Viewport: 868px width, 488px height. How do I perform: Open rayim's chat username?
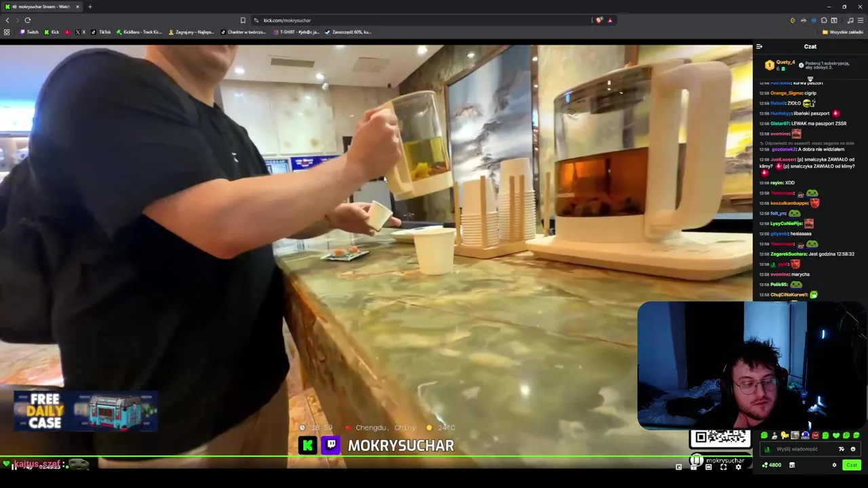pos(777,183)
